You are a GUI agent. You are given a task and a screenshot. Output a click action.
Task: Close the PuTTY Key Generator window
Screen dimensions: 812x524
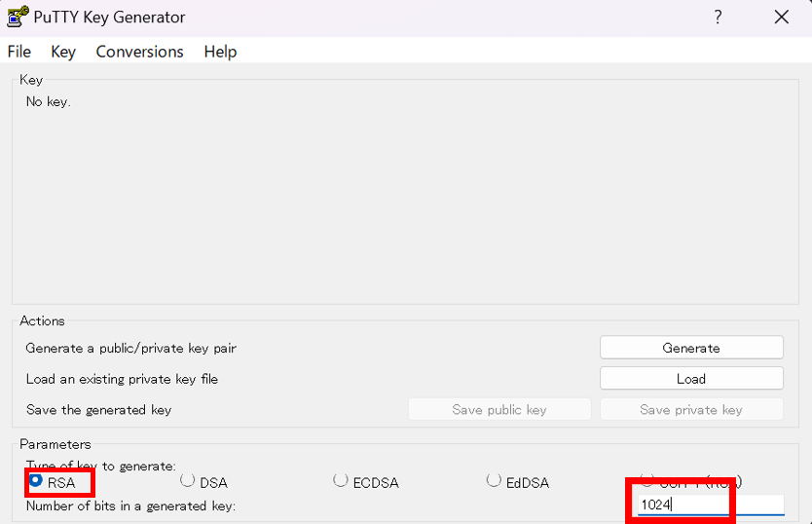[x=781, y=17]
